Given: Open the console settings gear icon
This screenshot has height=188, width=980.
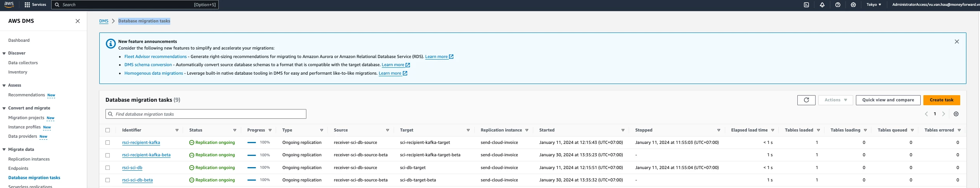Looking at the screenshot, I should (x=853, y=5).
